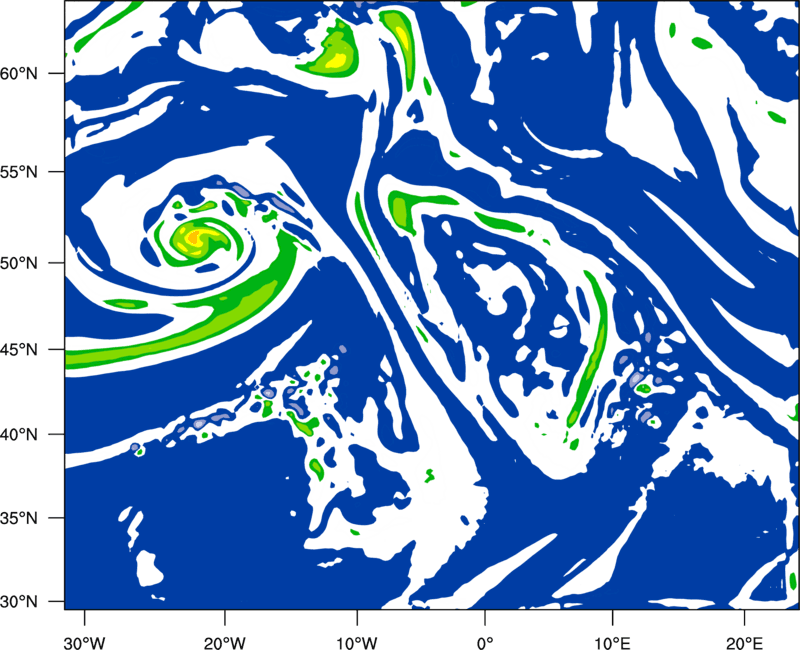This screenshot has height=650, width=800.
Task: Click the 50°N latitude label
Action: pos(19,263)
